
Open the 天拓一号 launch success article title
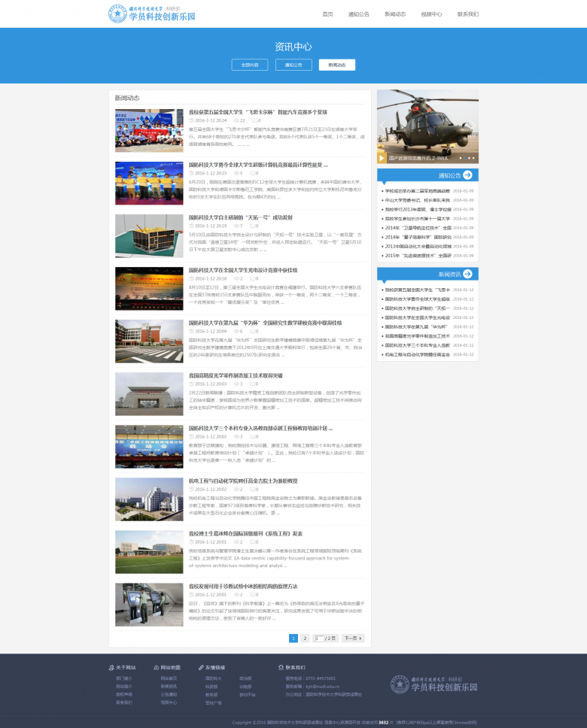239,217
